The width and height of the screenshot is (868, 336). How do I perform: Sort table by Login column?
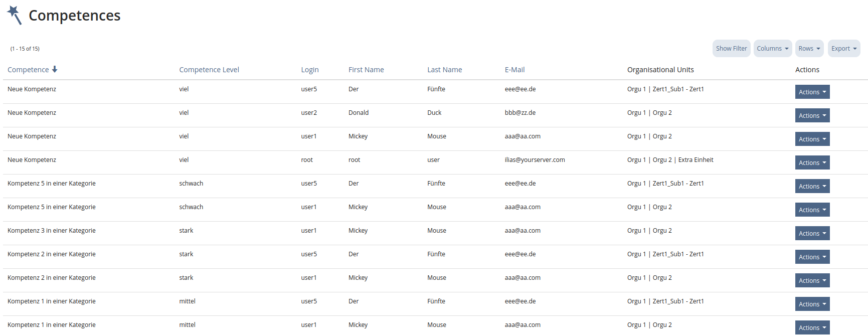pos(310,70)
